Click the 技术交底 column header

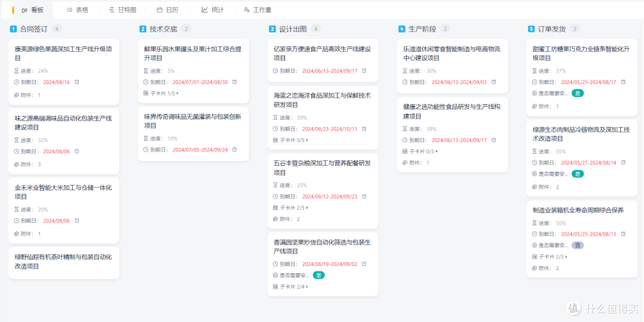pyautogui.click(x=163, y=29)
